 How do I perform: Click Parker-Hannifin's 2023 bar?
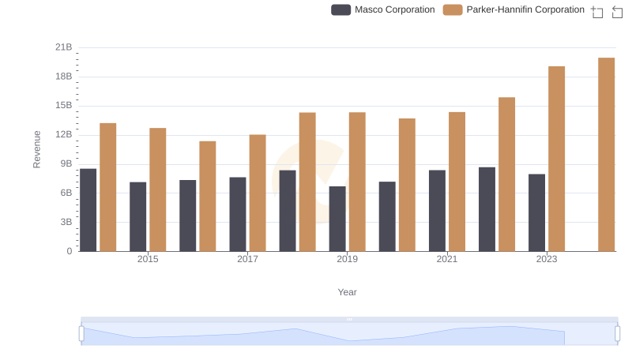pyautogui.click(x=556, y=159)
